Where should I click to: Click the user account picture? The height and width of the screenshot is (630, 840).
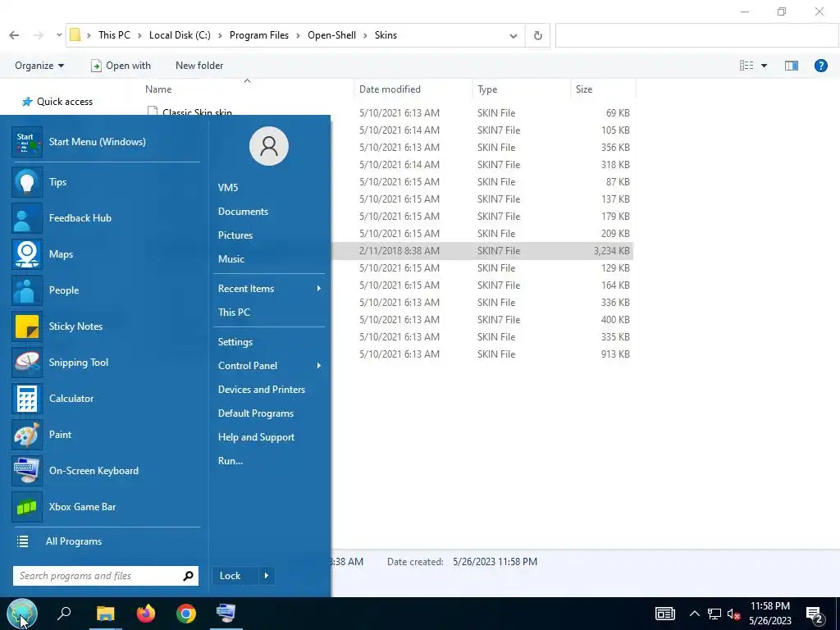(x=269, y=146)
